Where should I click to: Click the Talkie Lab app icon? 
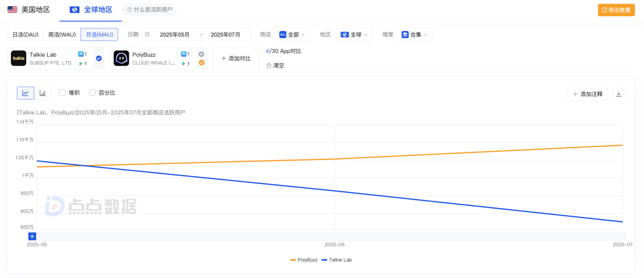(19, 58)
